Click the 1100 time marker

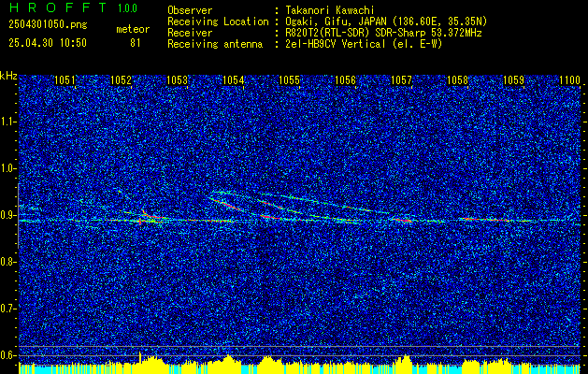(569, 80)
